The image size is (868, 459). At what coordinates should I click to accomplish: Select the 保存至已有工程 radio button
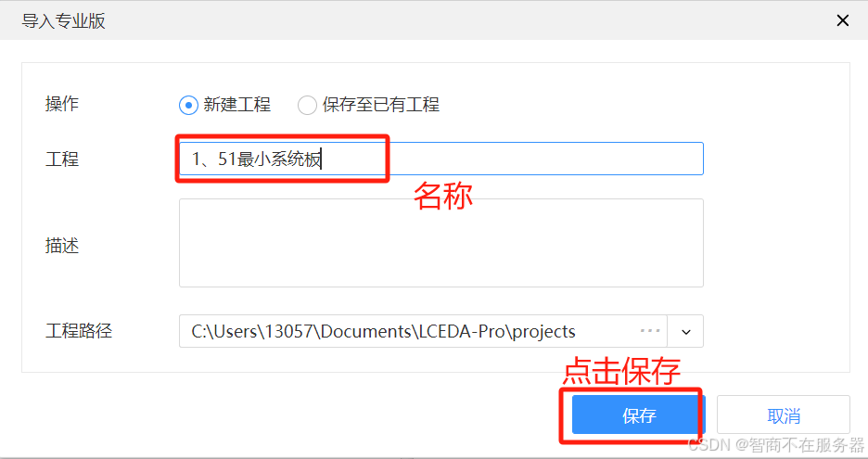click(x=307, y=105)
